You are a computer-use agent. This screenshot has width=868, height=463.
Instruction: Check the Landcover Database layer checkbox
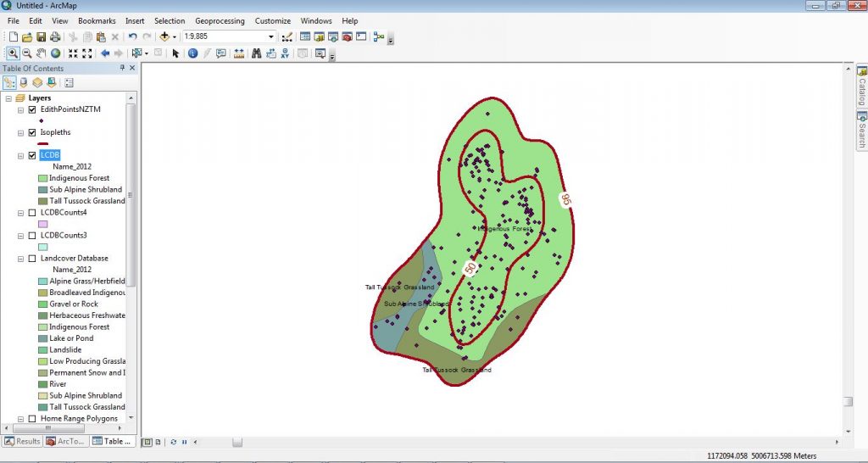[32, 259]
